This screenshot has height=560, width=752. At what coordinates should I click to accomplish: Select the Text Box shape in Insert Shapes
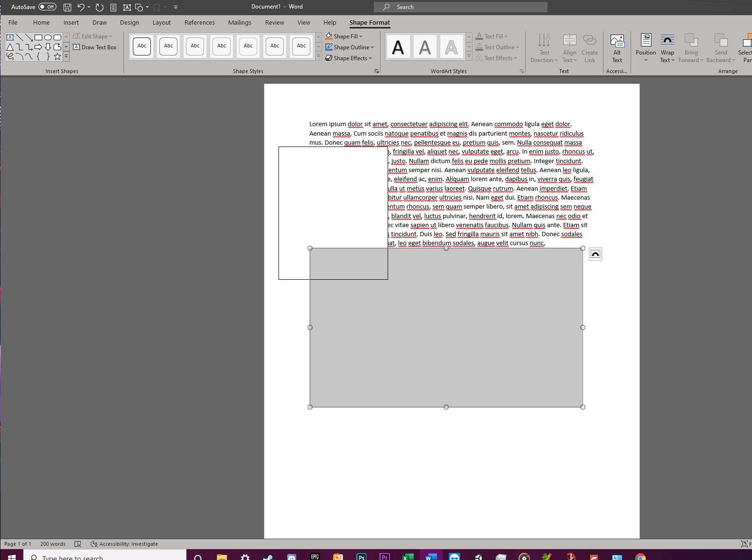pyautogui.click(x=10, y=37)
